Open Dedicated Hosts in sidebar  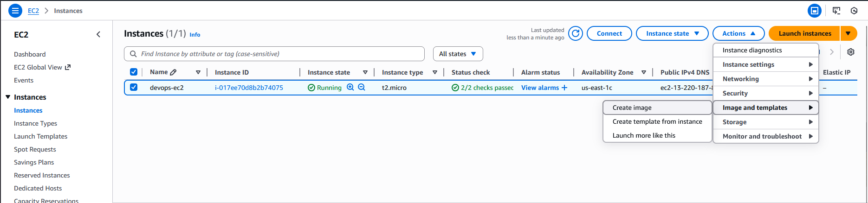click(38, 188)
